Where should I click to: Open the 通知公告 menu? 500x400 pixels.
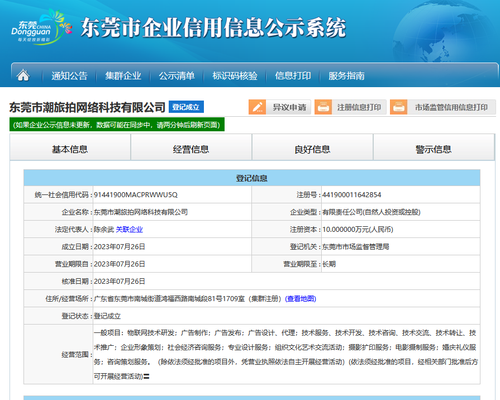point(69,76)
